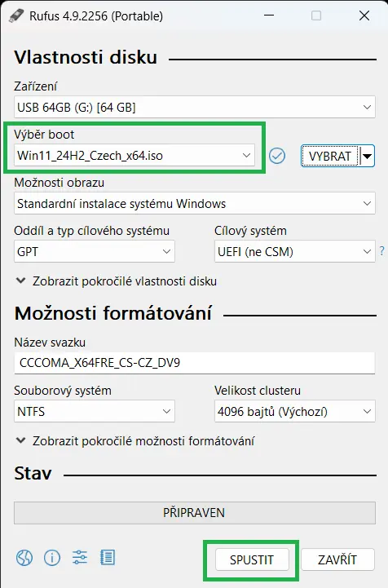Open the VYBRAT split arrow dropdown
Viewport: 388px width, 588px height.
coord(368,156)
